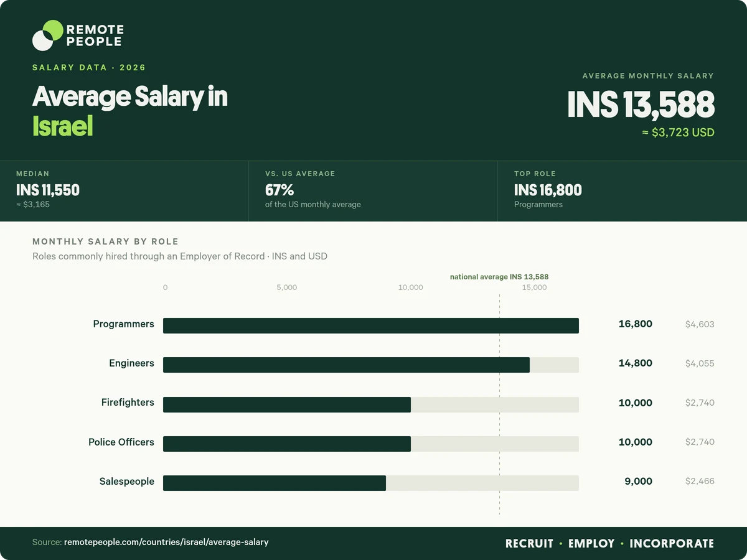747x560 pixels.
Task: Click the '5,000' axis tick label
Action: pos(286,287)
